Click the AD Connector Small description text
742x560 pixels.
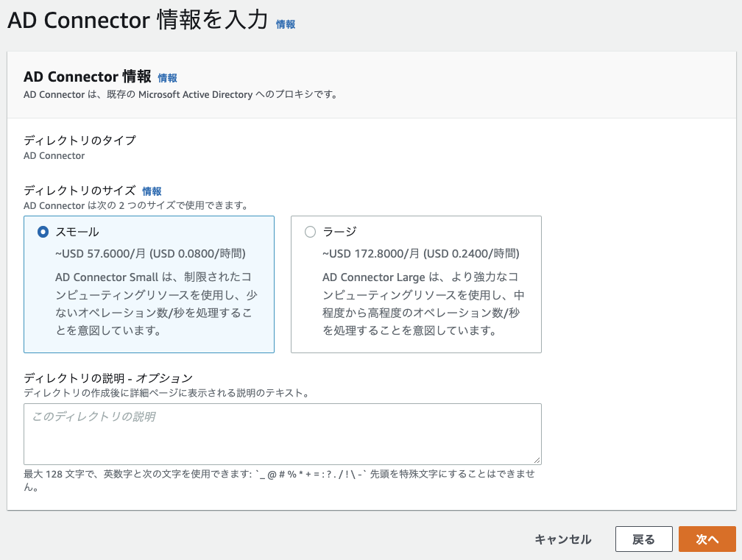(x=156, y=304)
